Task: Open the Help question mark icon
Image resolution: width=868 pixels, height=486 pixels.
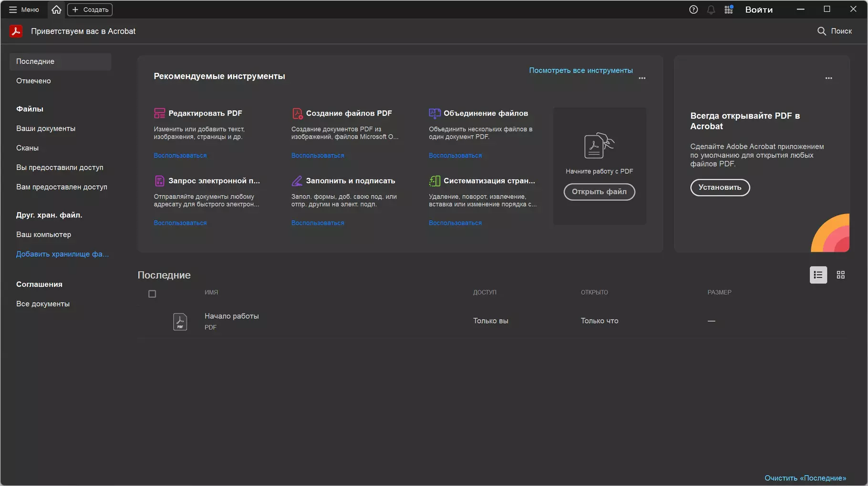Action: coord(693,10)
